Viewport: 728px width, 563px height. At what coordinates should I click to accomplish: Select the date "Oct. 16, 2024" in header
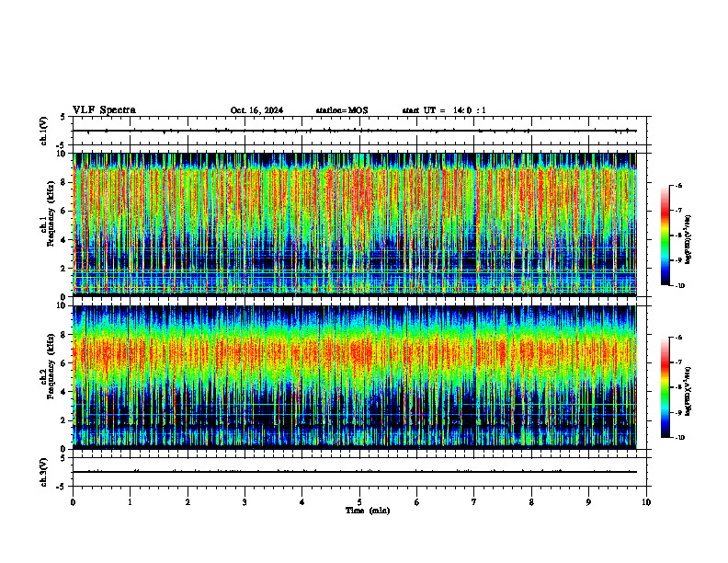point(256,110)
